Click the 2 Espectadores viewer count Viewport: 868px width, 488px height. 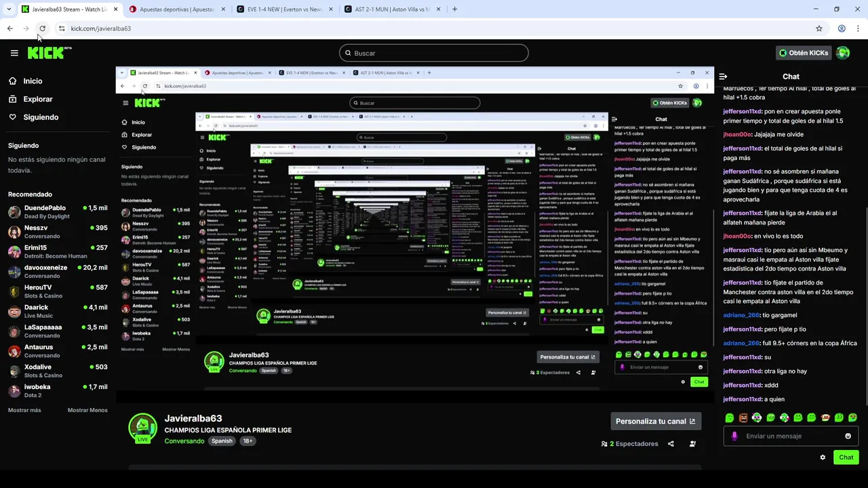(630, 444)
